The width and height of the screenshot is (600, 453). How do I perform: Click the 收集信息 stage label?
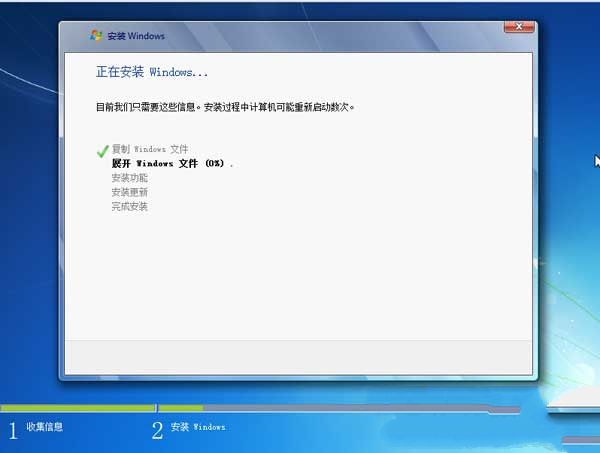(x=45, y=427)
